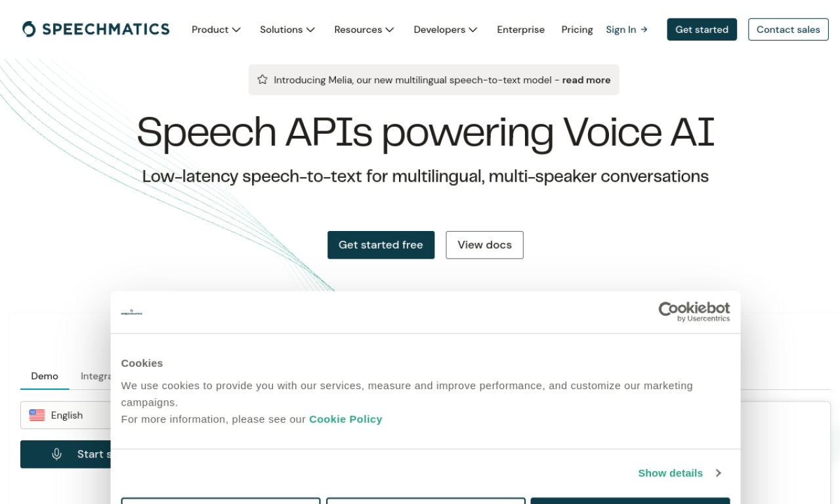Click the Get started header button
840x504 pixels.
pos(702,30)
